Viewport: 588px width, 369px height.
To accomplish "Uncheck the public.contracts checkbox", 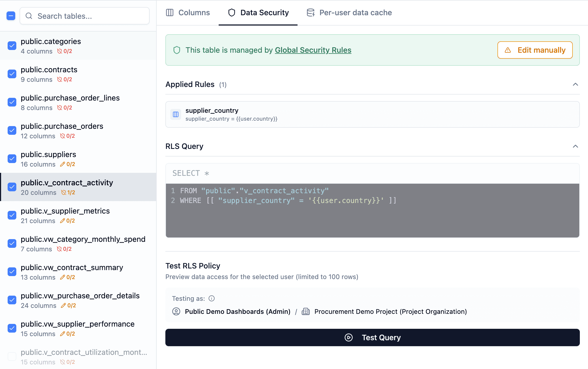I will click(x=12, y=74).
